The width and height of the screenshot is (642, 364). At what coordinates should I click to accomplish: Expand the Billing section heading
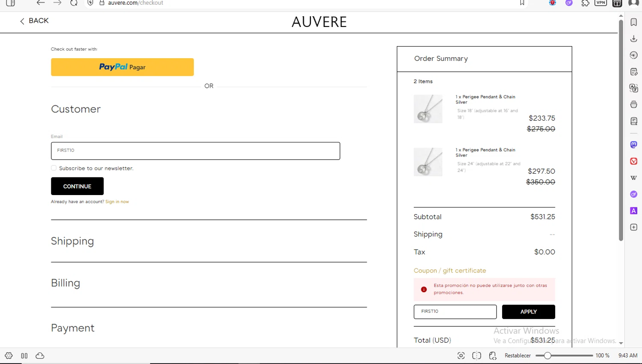tap(65, 283)
